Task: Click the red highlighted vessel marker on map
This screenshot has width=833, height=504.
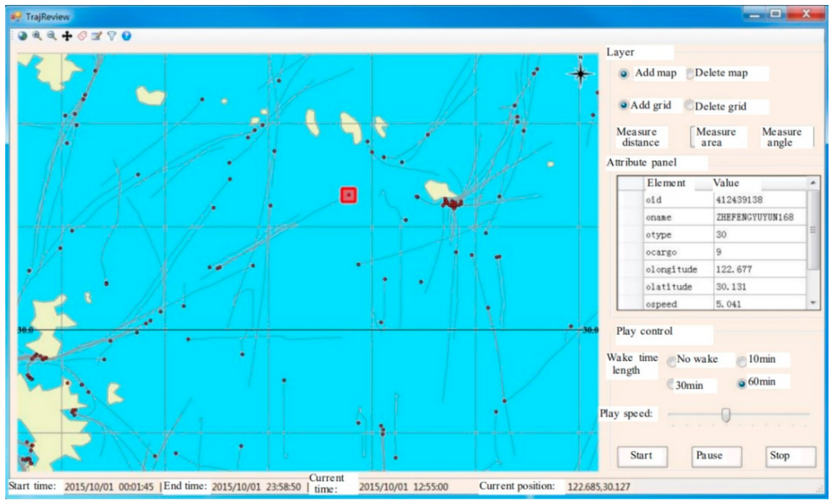Action: coord(349,195)
